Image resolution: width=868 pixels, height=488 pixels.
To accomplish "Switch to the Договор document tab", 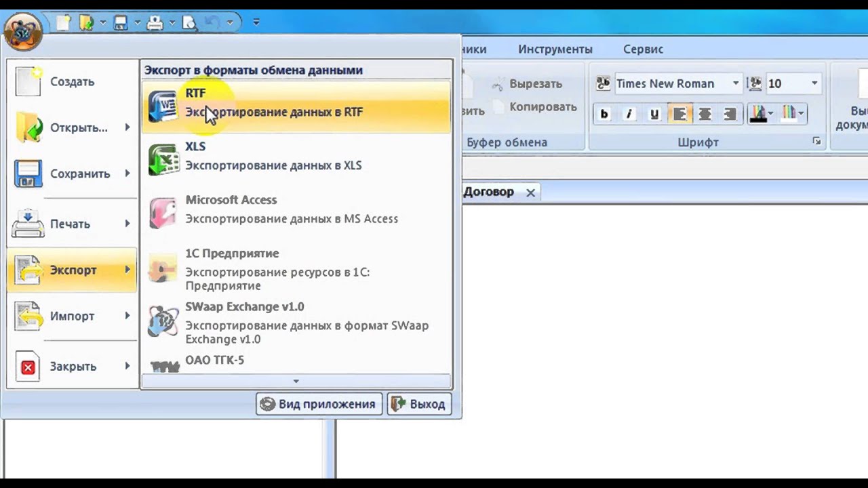I will [x=488, y=192].
